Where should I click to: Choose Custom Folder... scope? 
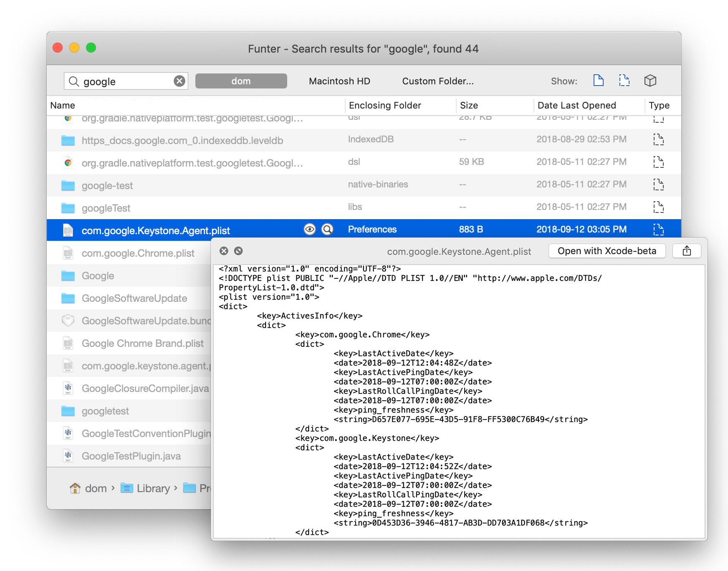[438, 81]
